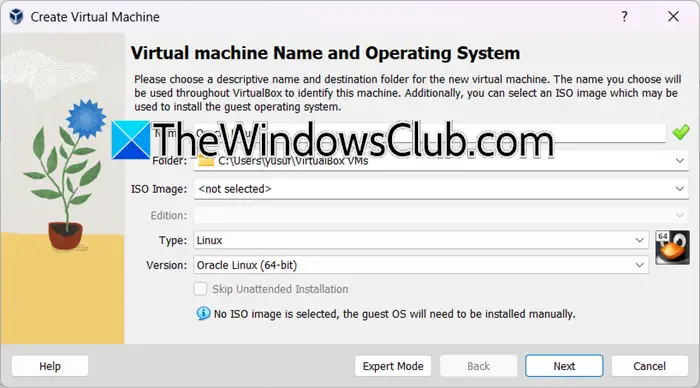Click the green checkmark beside the Name field
The width and height of the screenshot is (700, 388).
681,133
